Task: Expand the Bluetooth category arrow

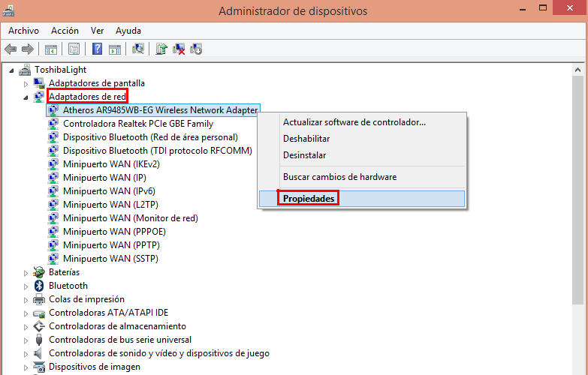Action: 26,286
